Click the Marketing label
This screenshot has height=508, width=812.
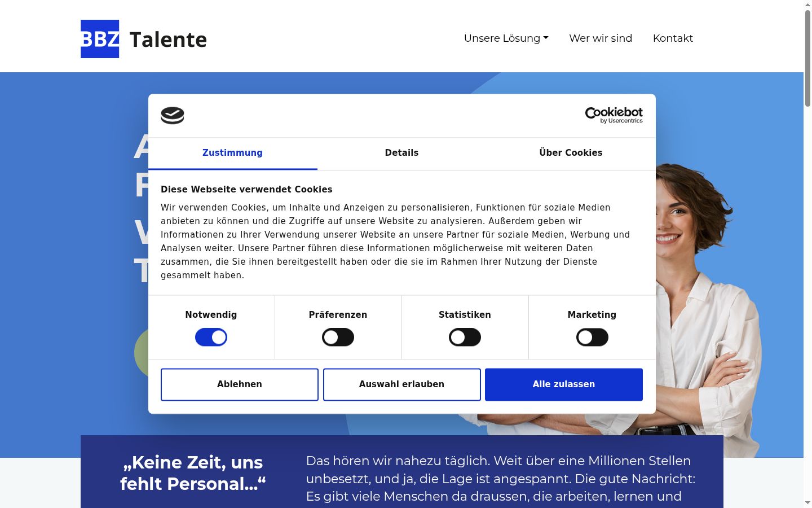click(x=592, y=315)
